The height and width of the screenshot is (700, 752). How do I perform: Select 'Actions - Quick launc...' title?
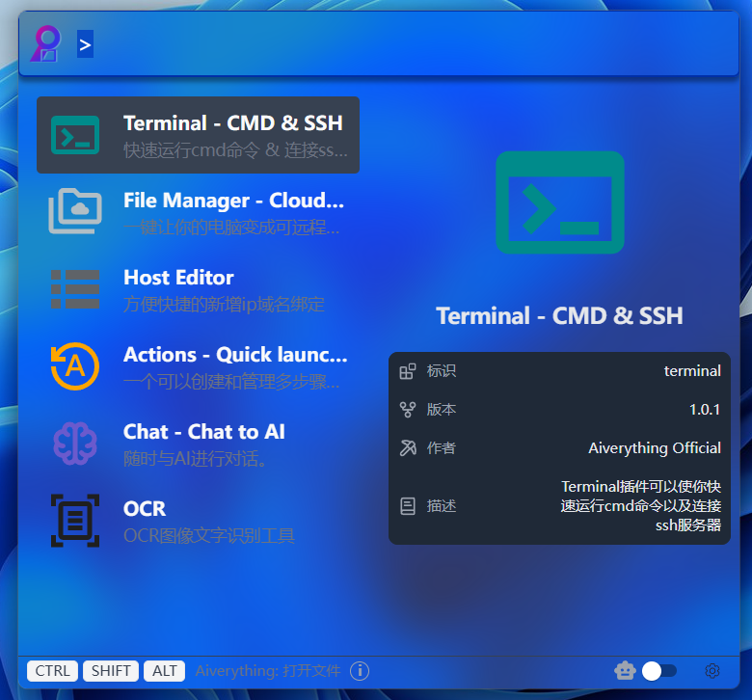click(235, 355)
